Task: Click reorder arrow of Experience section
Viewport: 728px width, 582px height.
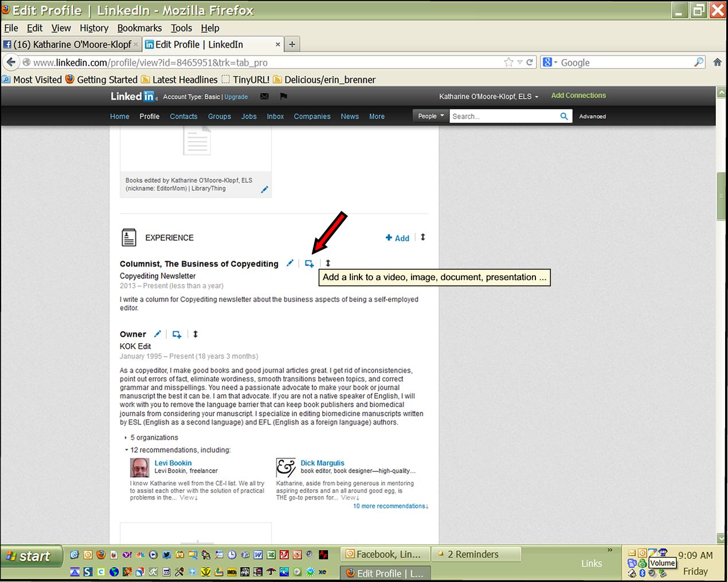Action: coord(423,237)
